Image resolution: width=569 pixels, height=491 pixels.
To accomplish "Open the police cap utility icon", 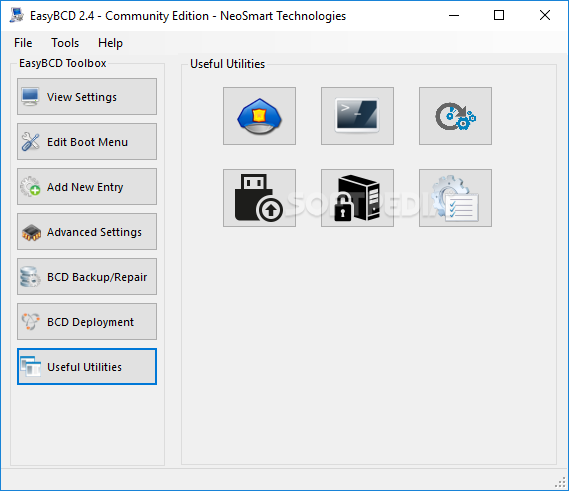I will coord(259,116).
